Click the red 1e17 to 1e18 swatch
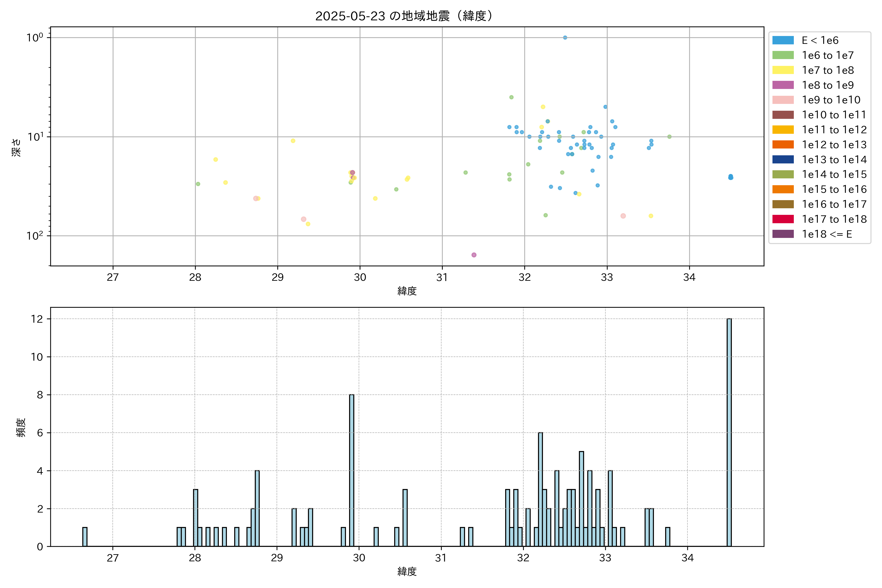This screenshot has height=588, width=882. pos(783,219)
